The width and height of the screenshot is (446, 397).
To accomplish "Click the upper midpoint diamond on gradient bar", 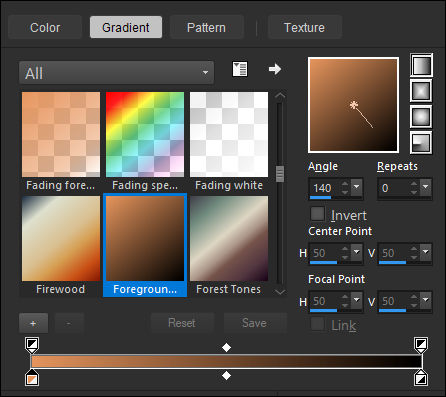I will point(226,348).
